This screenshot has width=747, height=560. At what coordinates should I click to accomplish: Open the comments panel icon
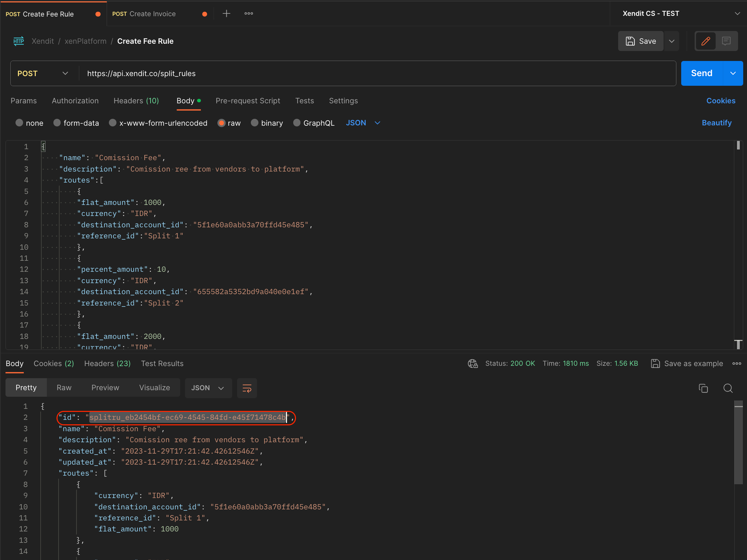click(x=726, y=41)
